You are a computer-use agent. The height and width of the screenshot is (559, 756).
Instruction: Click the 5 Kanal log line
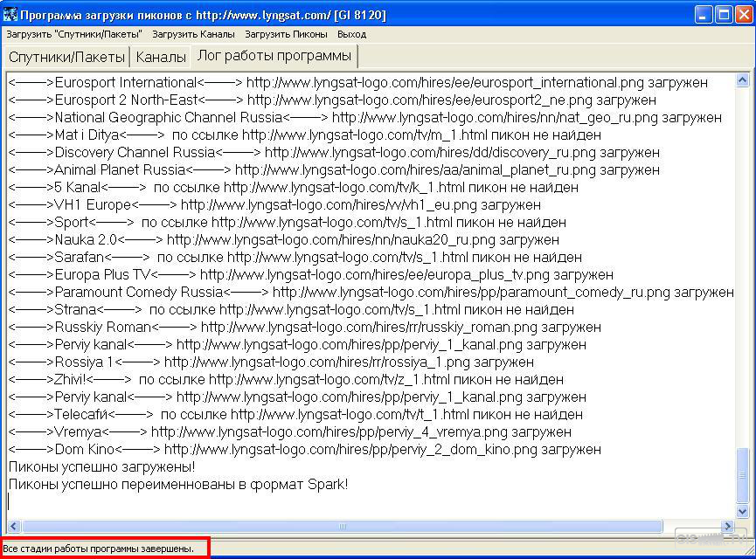click(x=293, y=188)
